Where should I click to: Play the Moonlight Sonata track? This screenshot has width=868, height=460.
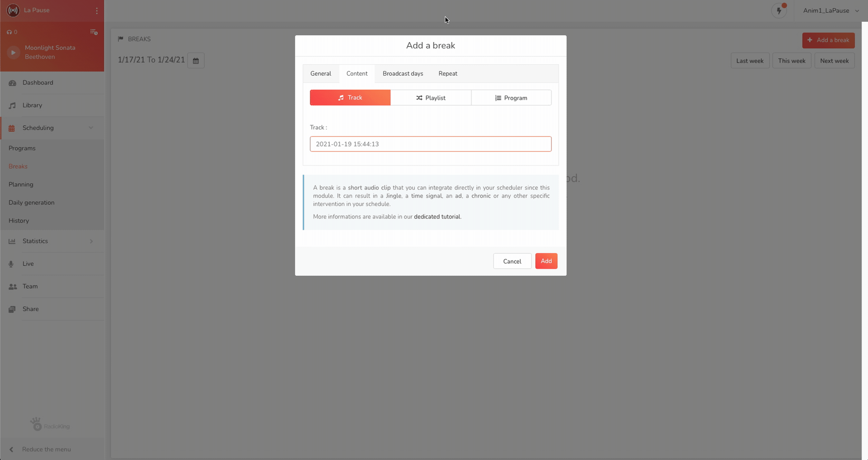13,52
